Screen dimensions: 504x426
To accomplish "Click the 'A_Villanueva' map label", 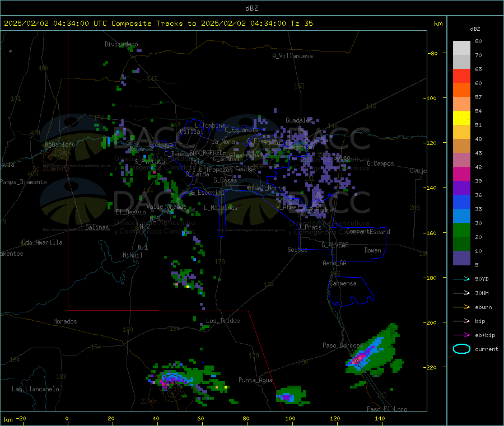I will click(292, 56).
